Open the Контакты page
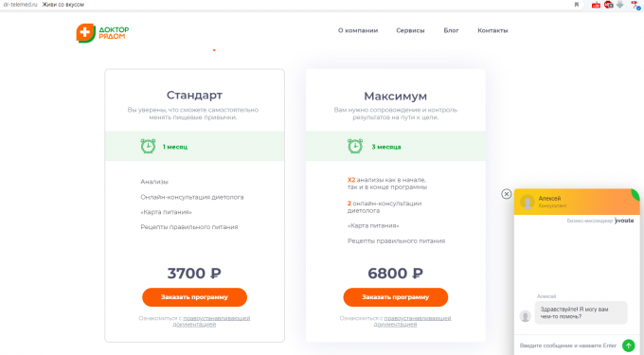 492,30
